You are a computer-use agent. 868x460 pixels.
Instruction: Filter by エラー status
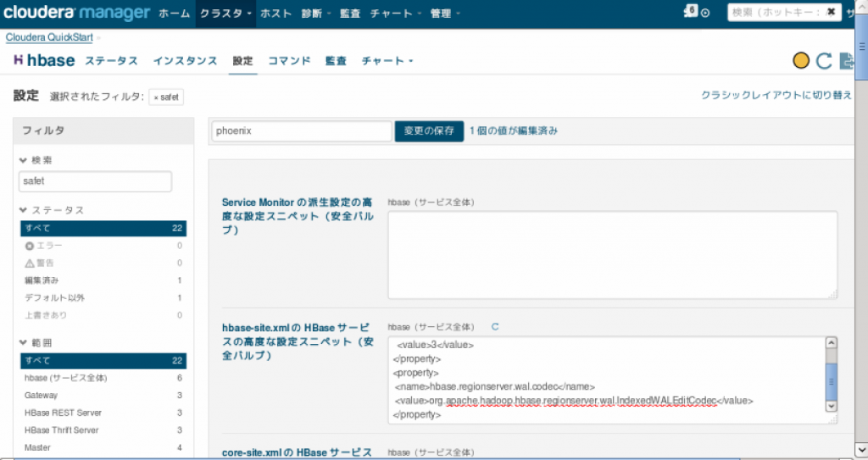[x=103, y=245]
